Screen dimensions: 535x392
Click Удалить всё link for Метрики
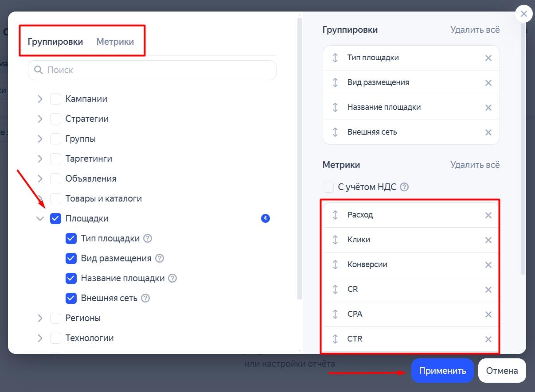(475, 165)
